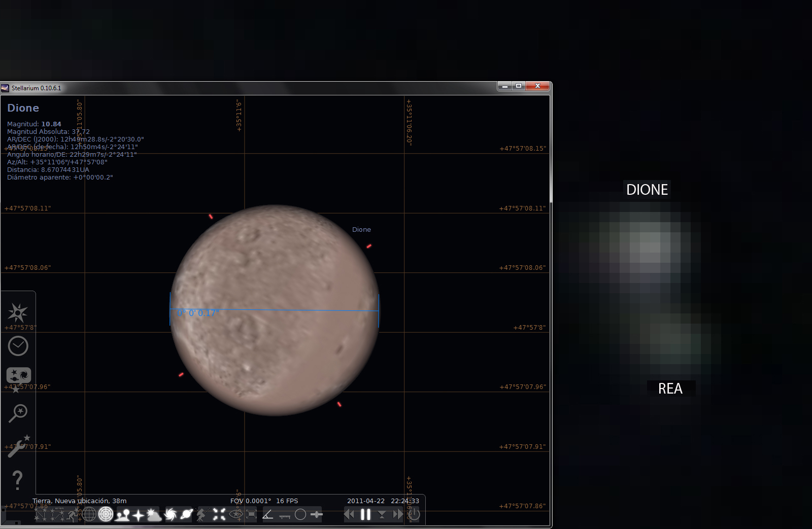812x529 pixels.
Task: Click the 16 FPS status text
Action: 287,501
